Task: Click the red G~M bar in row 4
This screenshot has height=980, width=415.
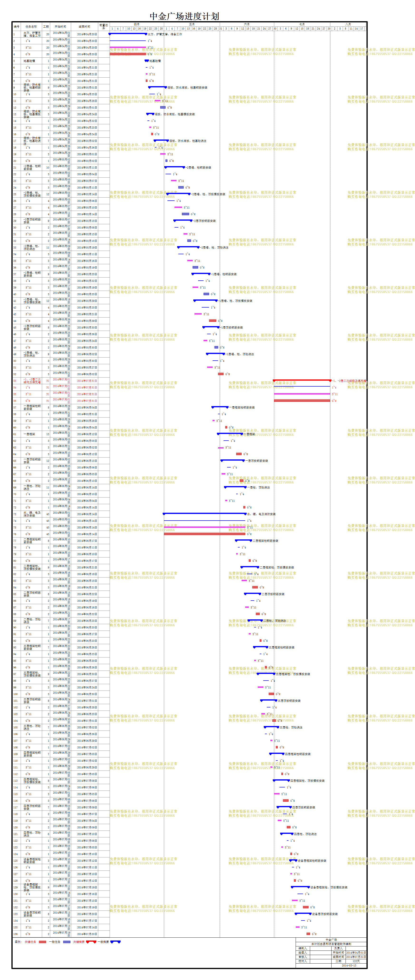Action: [x=128, y=54]
